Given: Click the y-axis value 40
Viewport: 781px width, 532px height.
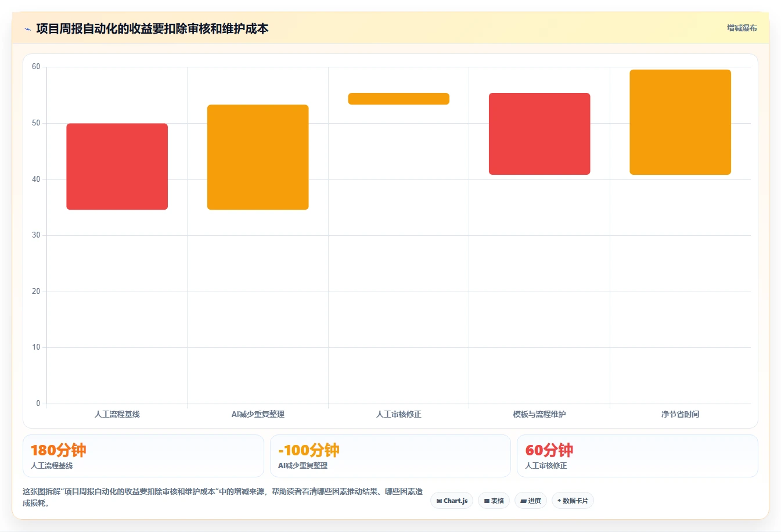Looking at the screenshot, I should click(36, 179).
